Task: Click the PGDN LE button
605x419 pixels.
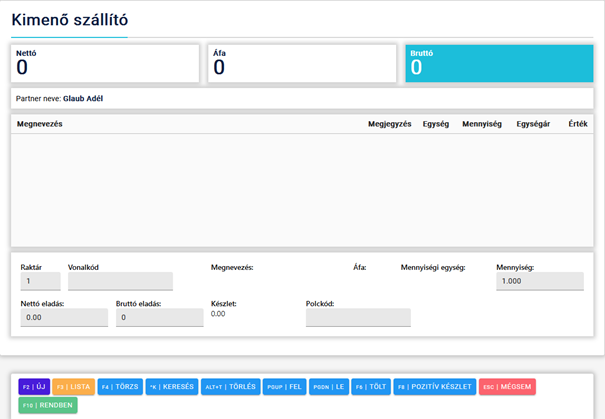Action: click(x=329, y=386)
